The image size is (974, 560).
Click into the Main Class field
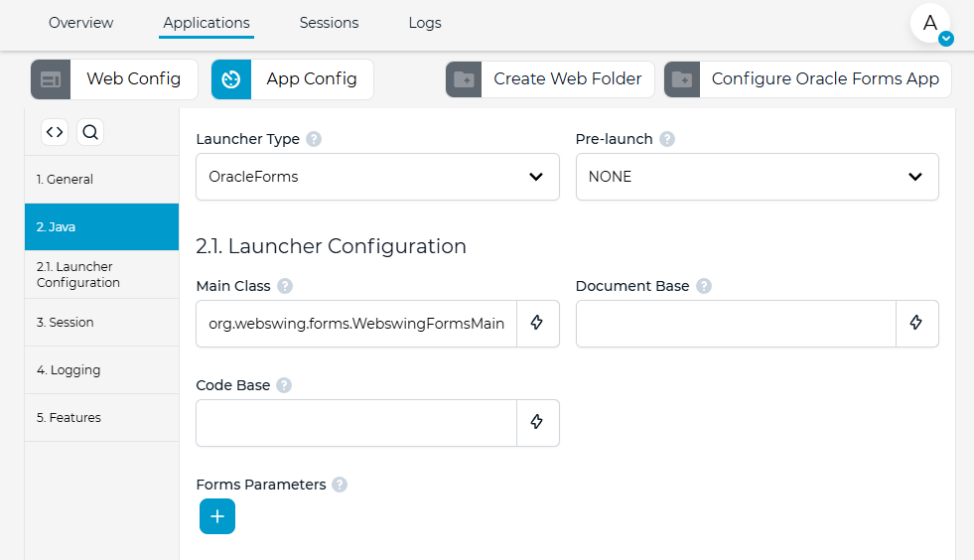(356, 324)
